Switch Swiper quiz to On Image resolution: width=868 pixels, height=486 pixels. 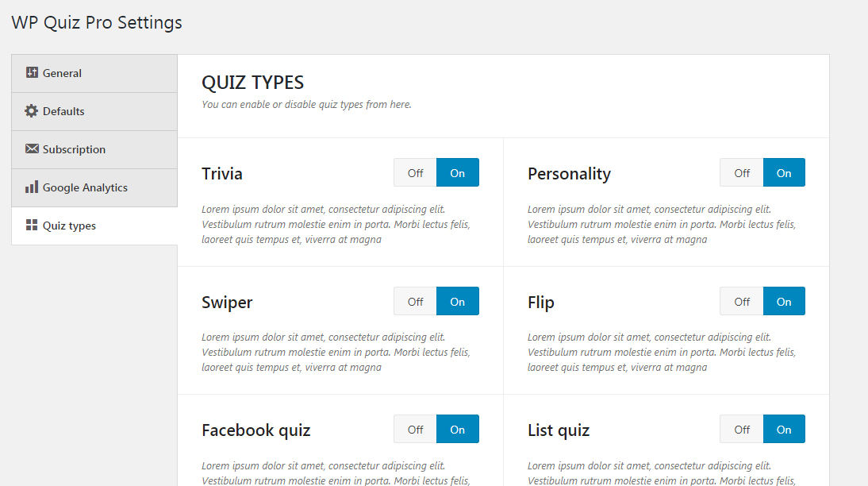pos(458,302)
